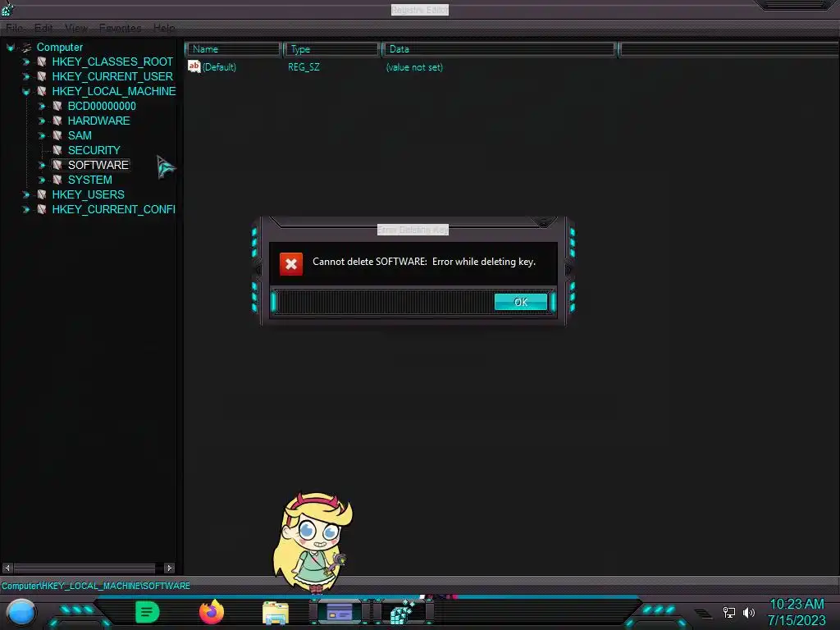Click the volume speaker tray icon
Screen dimensions: 840x630
(x=748, y=612)
